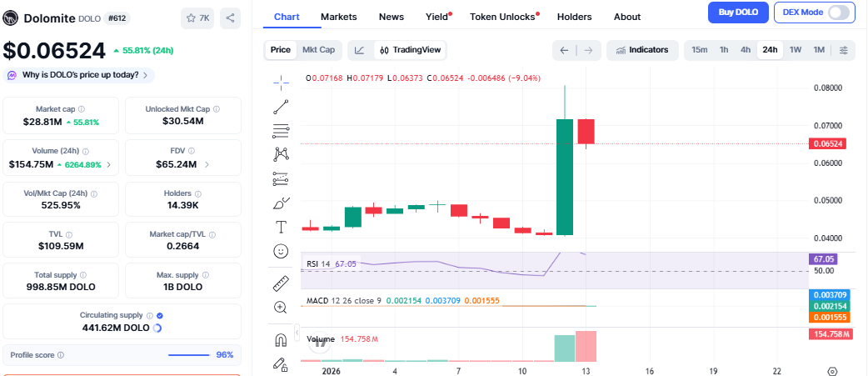Click the Max. supply info icon
This screenshot has height=376, width=868.
tap(206, 274)
